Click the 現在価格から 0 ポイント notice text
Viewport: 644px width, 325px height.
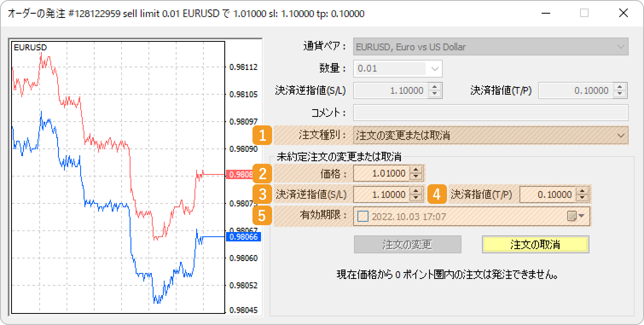coord(447,275)
